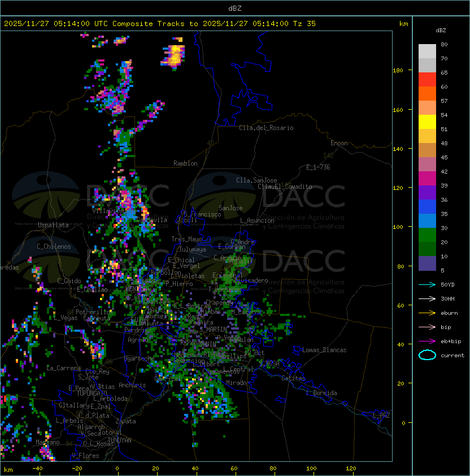
Task: Click the Clla.SanJose map label
Action: tap(256, 180)
